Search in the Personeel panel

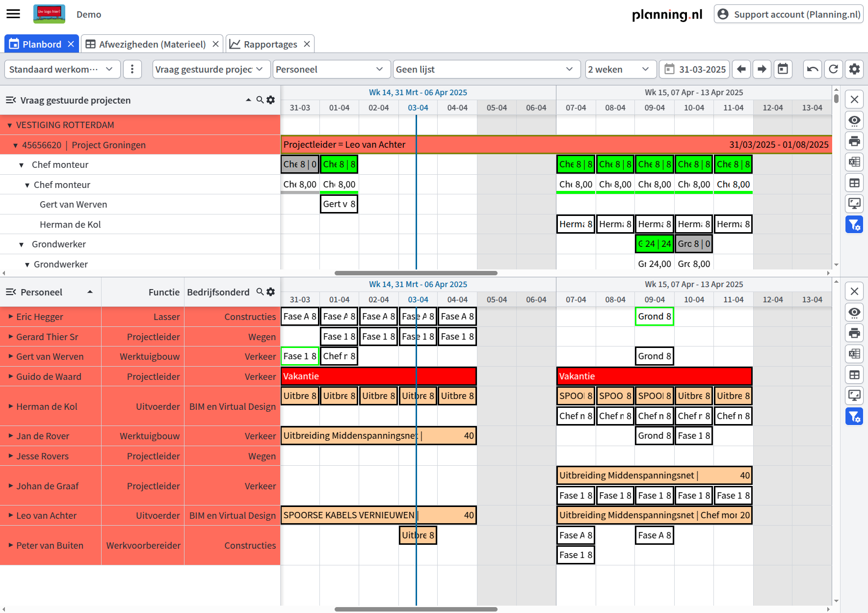260,292
